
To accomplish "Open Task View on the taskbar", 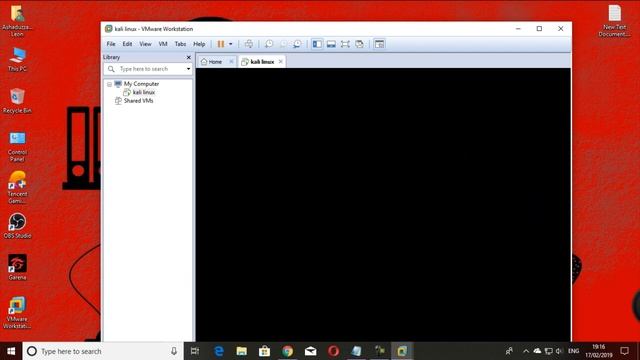I will (x=195, y=351).
